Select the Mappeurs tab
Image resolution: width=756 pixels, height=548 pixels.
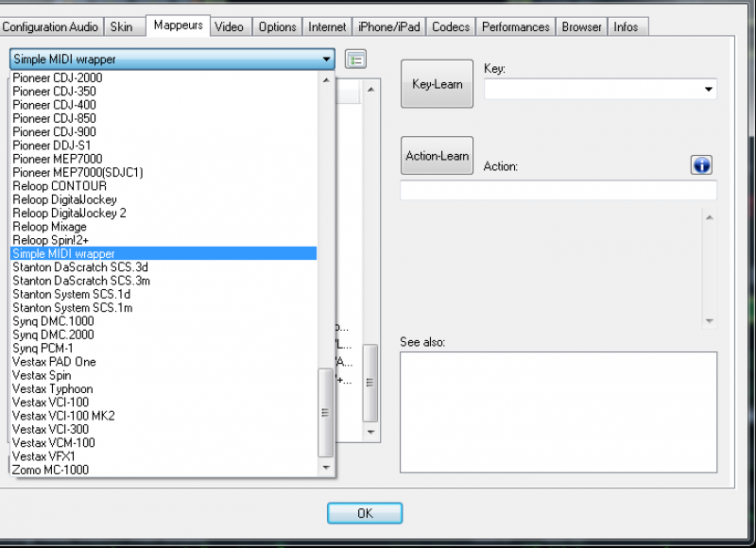click(x=178, y=26)
